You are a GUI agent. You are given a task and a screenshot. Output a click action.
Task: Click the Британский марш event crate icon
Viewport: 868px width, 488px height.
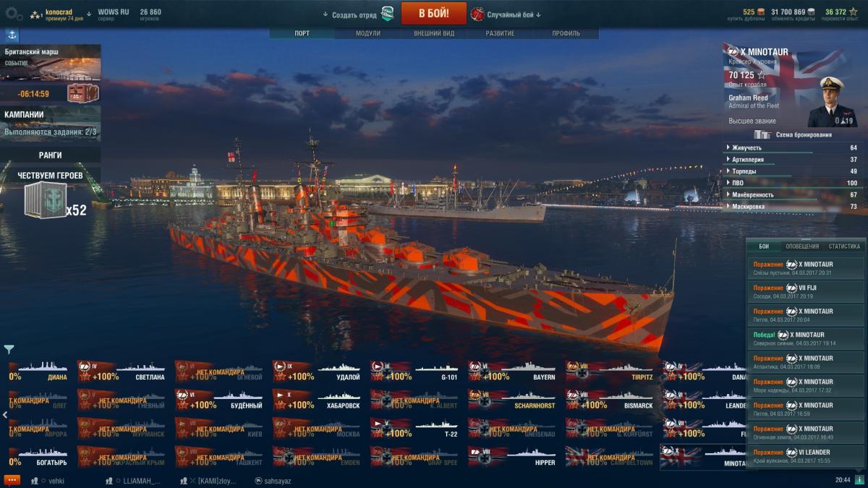(82, 93)
